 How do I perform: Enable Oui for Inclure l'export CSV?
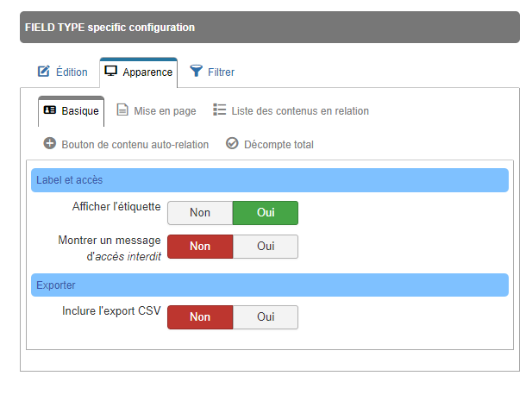click(266, 317)
